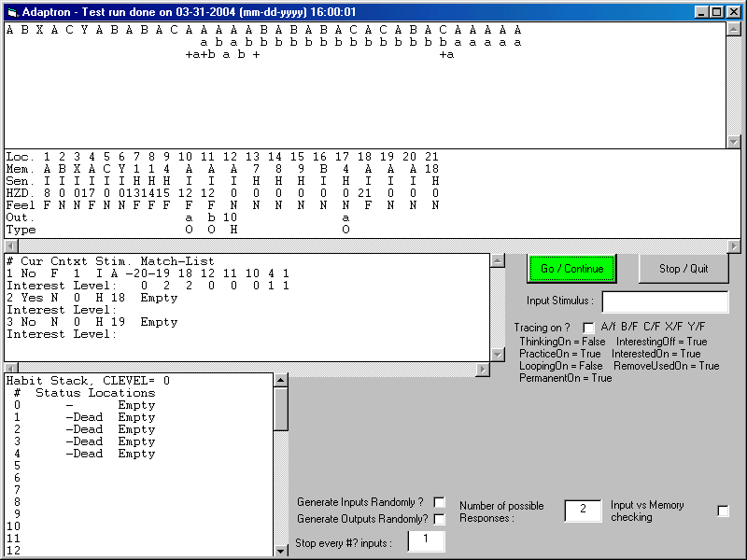Viewport: 747px width, 560px height.
Task: Click the 'PermanentOn = True' status text
Action: (x=566, y=378)
